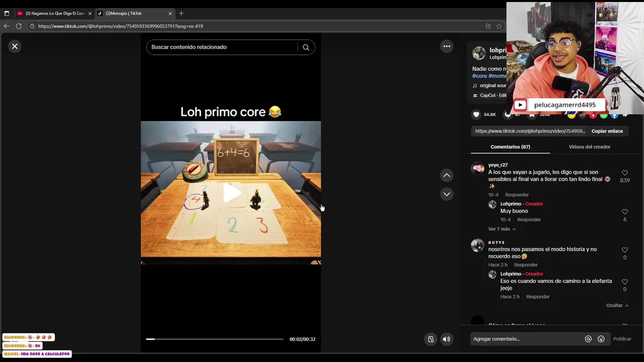Like the video with heart icon

coord(476,115)
